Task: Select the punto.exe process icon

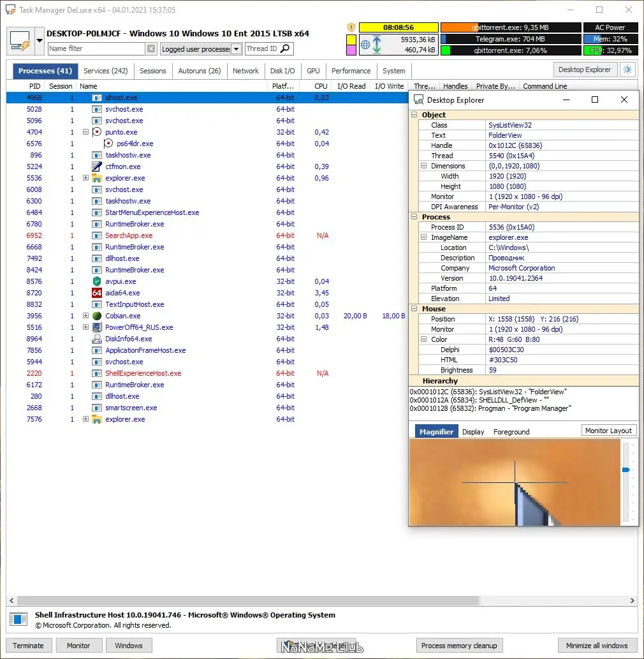Action: point(97,132)
